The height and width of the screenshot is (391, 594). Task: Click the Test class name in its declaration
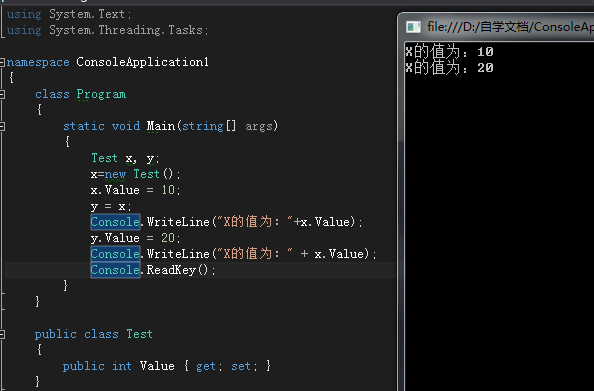tap(139, 334)
